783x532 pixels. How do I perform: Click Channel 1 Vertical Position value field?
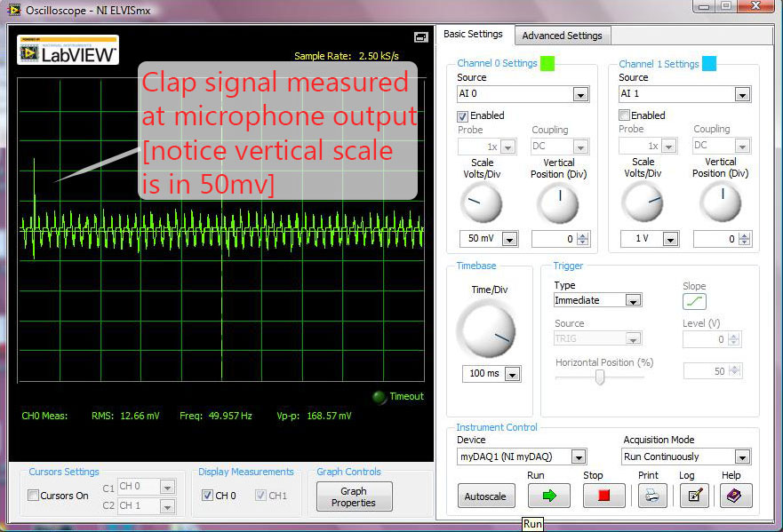[715, 239]
